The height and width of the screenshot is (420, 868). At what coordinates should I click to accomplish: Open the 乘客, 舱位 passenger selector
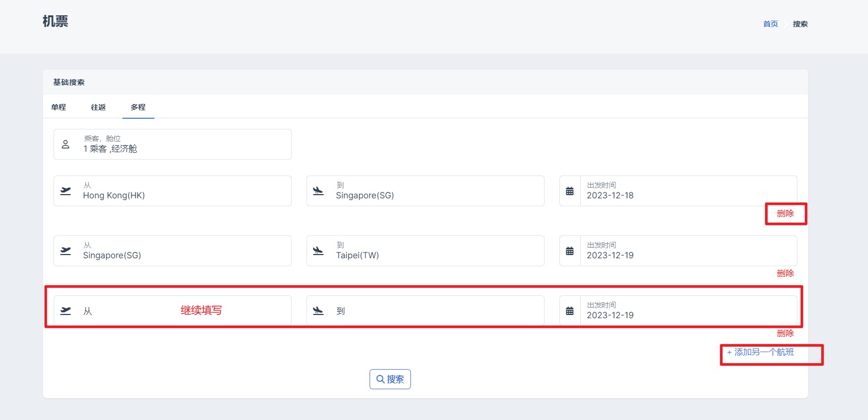[x=172, y=144]
